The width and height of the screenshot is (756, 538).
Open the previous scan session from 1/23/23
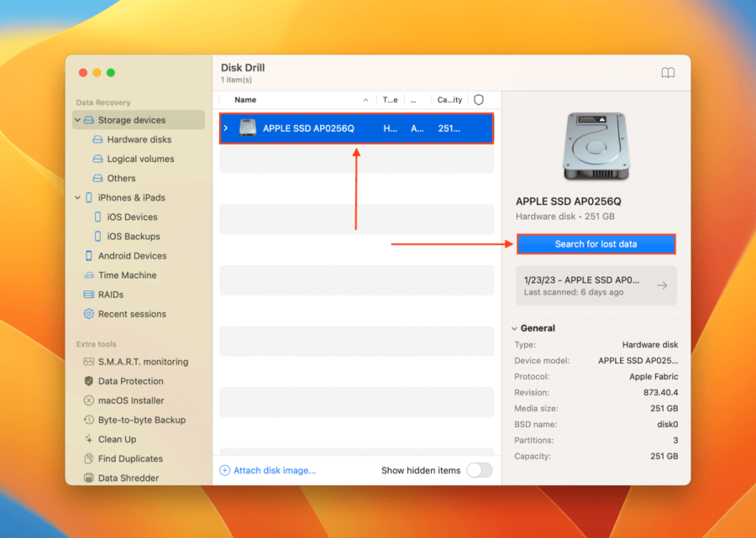(596, 285)
